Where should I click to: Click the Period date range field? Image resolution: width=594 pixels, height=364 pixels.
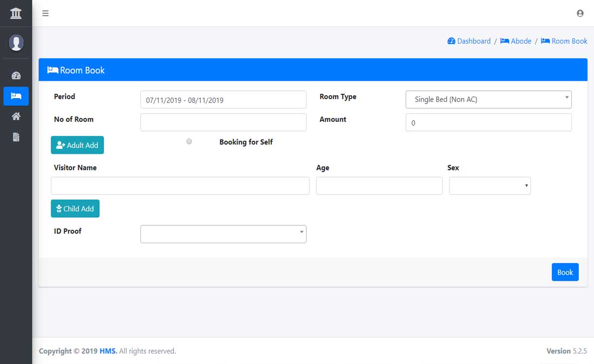coord(223,99)
